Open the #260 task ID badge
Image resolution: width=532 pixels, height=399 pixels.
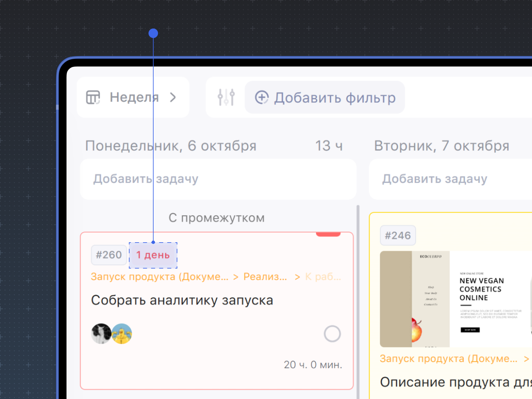[x=109, y=255]
